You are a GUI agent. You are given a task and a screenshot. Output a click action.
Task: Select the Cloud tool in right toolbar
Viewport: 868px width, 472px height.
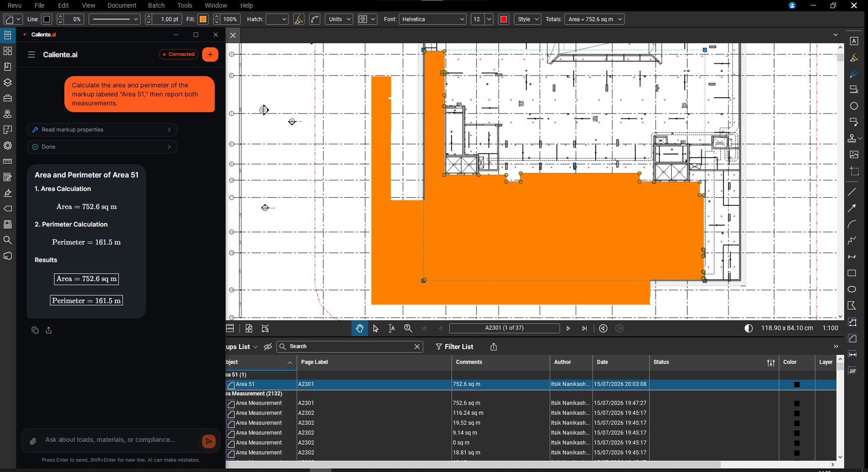(854, 106)
